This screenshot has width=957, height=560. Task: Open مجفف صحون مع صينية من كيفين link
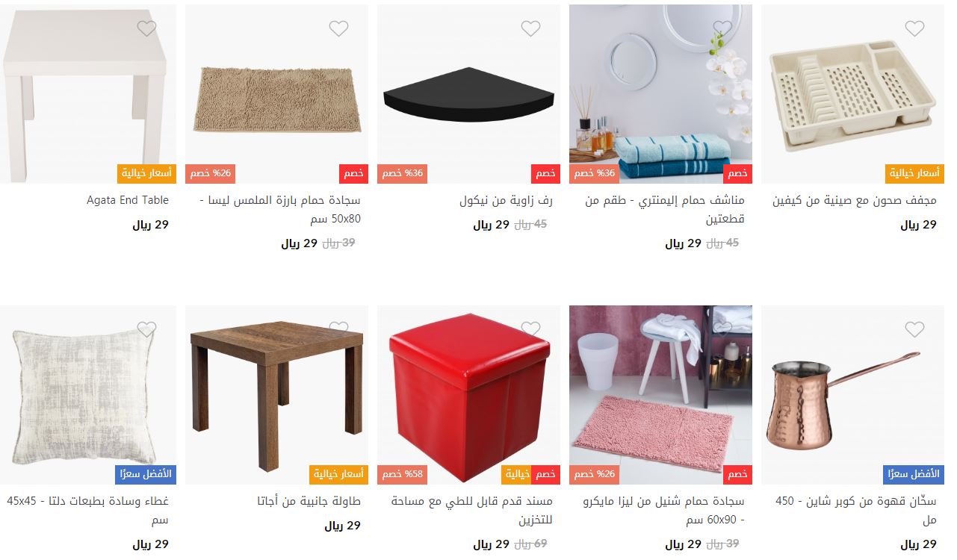(854, 200)
